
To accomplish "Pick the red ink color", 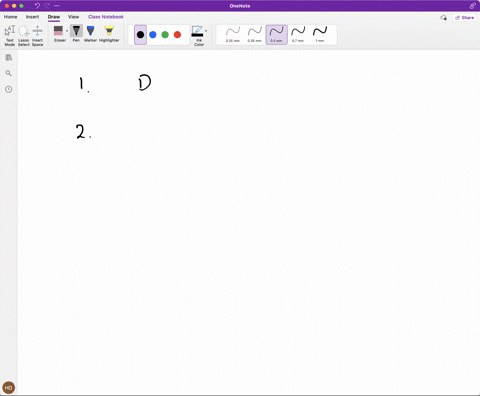I will [177, 35].
